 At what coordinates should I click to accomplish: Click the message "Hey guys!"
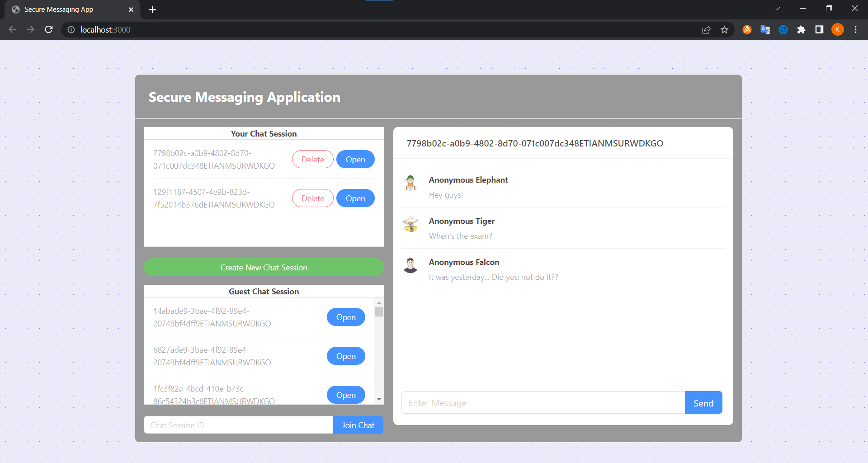pos(446,195)
